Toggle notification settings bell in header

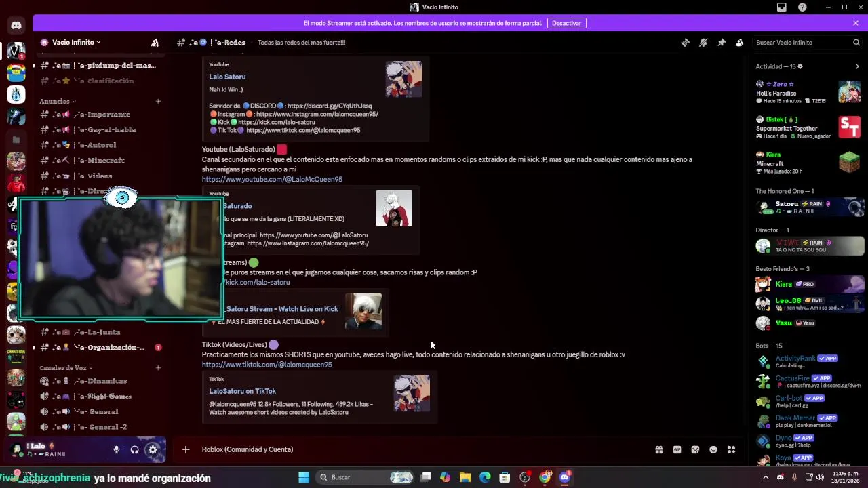coord(703,42)
